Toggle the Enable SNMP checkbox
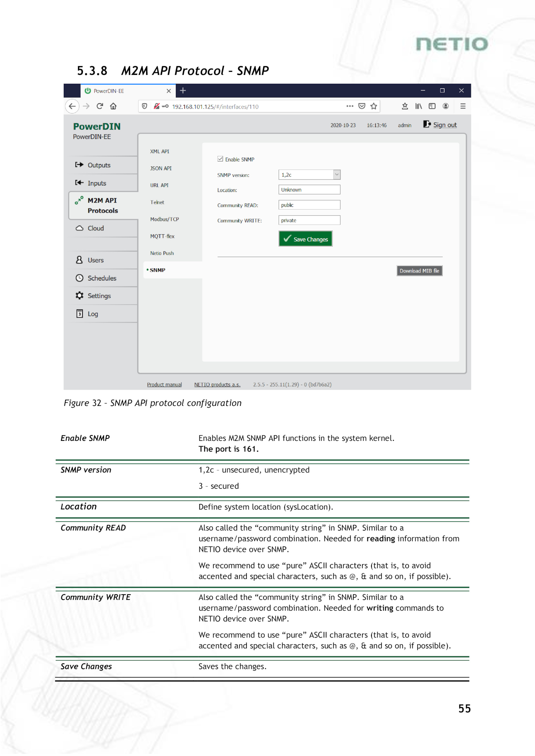Screen dimensions: 535x756 [220, 159]
